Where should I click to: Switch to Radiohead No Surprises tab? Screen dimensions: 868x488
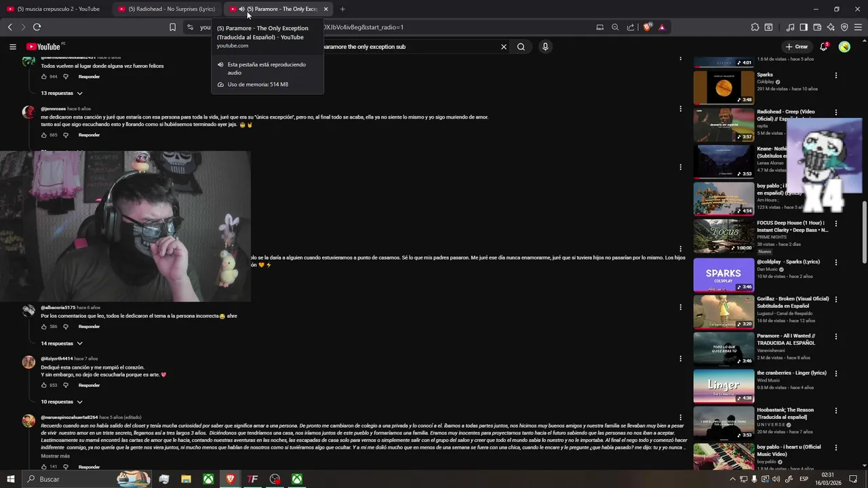[167, 9]
